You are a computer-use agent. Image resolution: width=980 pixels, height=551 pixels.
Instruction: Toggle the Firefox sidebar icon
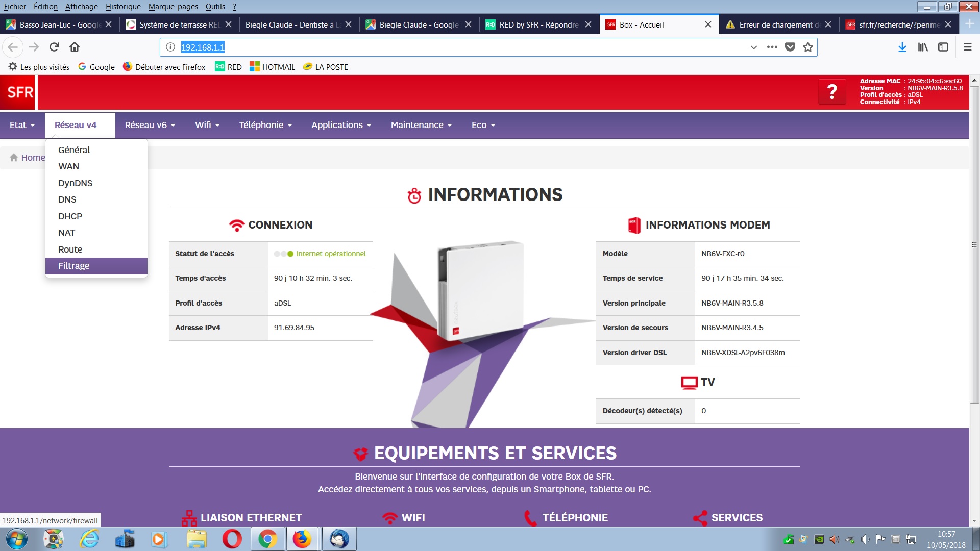pos(943,47)
